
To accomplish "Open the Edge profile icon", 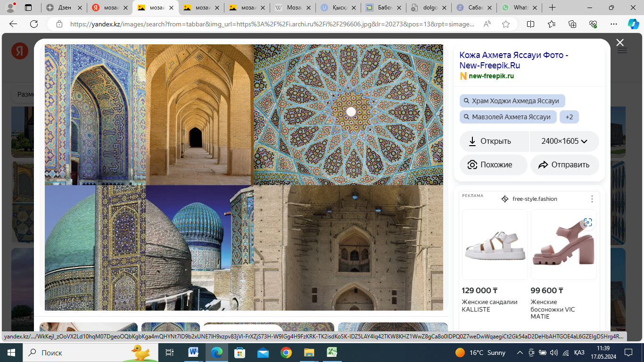I will pyautogui.click(x=10, y=8).
